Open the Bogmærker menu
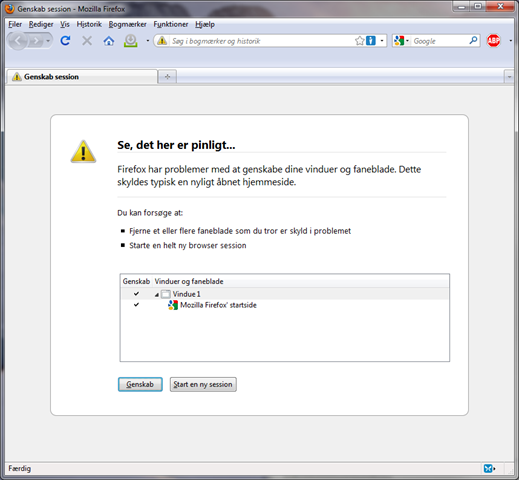 tap(127, 24)
